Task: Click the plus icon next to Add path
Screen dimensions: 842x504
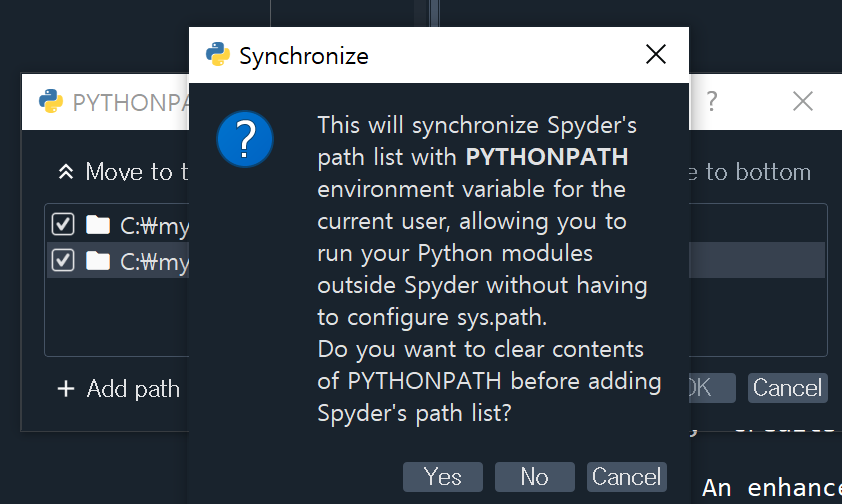Action: (66, 389)
